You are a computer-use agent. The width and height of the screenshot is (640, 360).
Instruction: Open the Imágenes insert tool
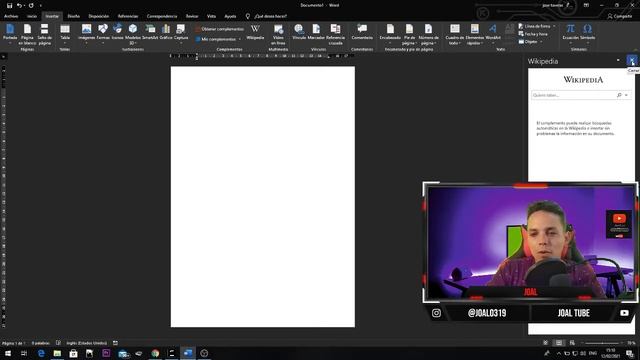[x=86, y=33]
